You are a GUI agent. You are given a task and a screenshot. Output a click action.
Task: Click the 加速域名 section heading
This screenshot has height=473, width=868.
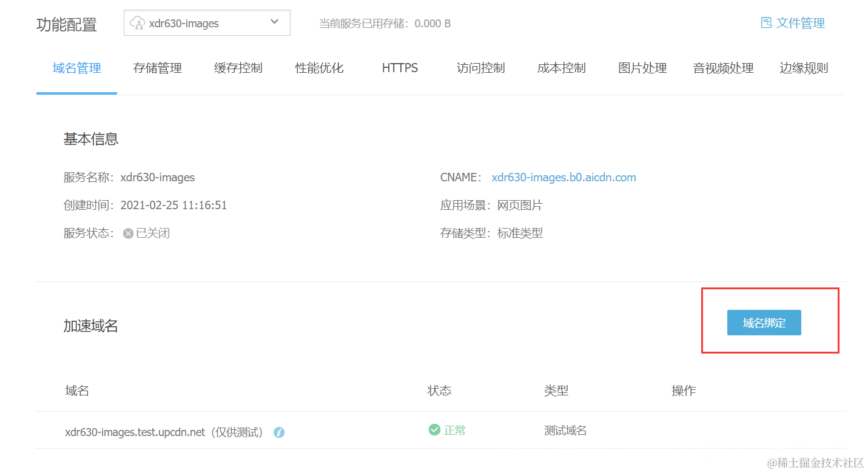91,326
